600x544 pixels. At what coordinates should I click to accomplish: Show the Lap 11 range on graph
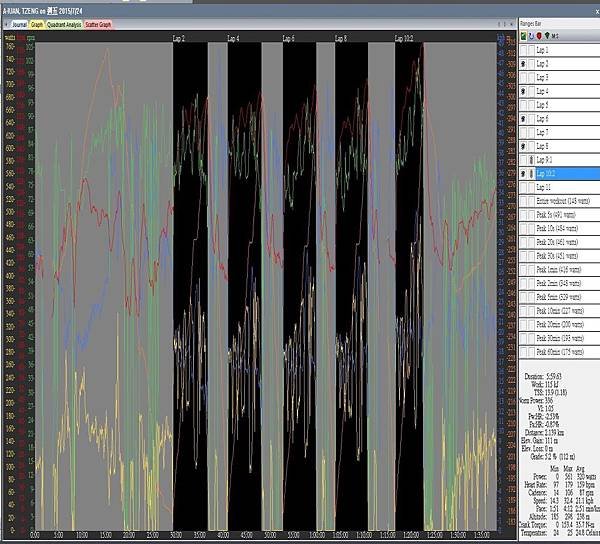pos(523,187)
